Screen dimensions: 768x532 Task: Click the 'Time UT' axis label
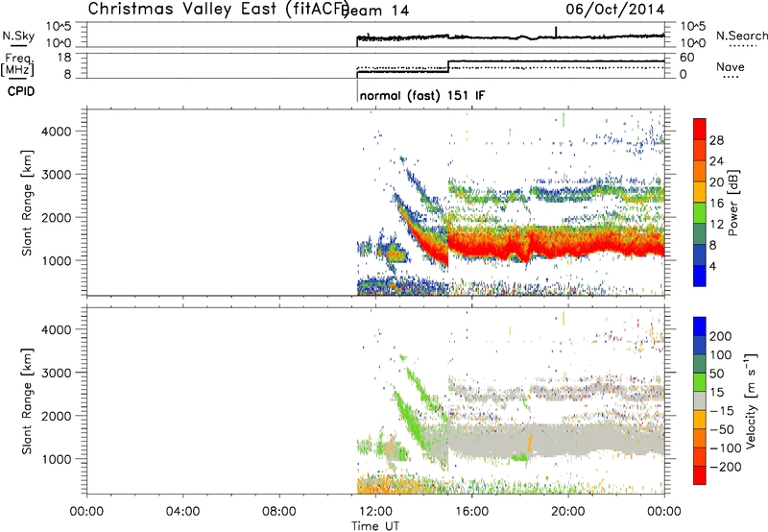(x=375, y=526)
